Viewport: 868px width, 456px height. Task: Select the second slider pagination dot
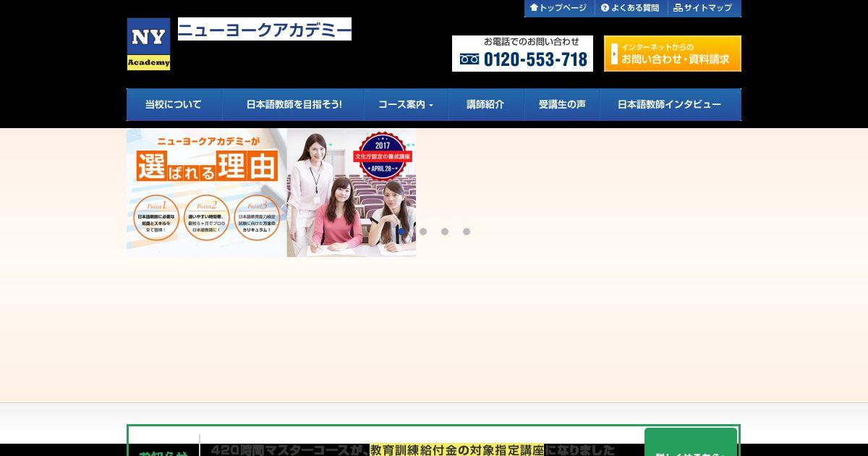pos(423,232)
